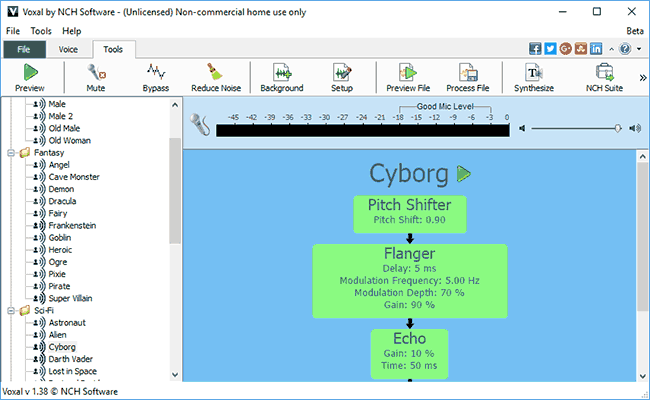This screenshot has height=400, width=650.
Task: Open the blue Help question mark icon
Action: click(625, 49)
